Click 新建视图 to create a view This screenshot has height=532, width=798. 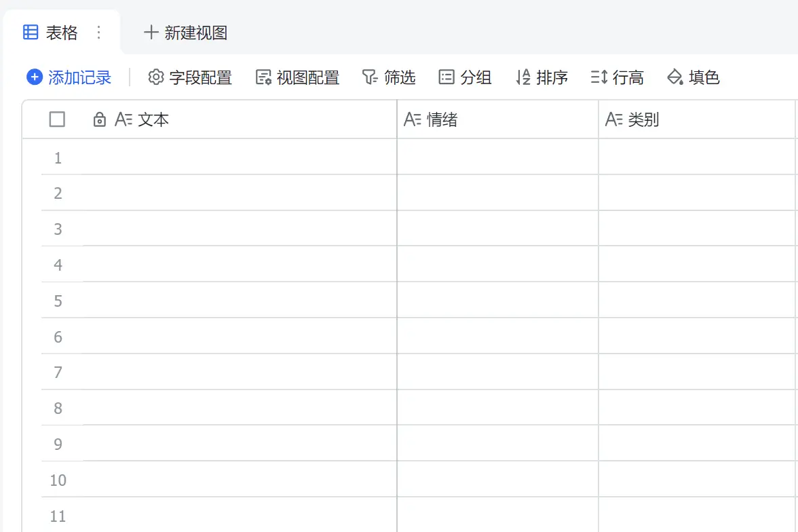point(186,33)
